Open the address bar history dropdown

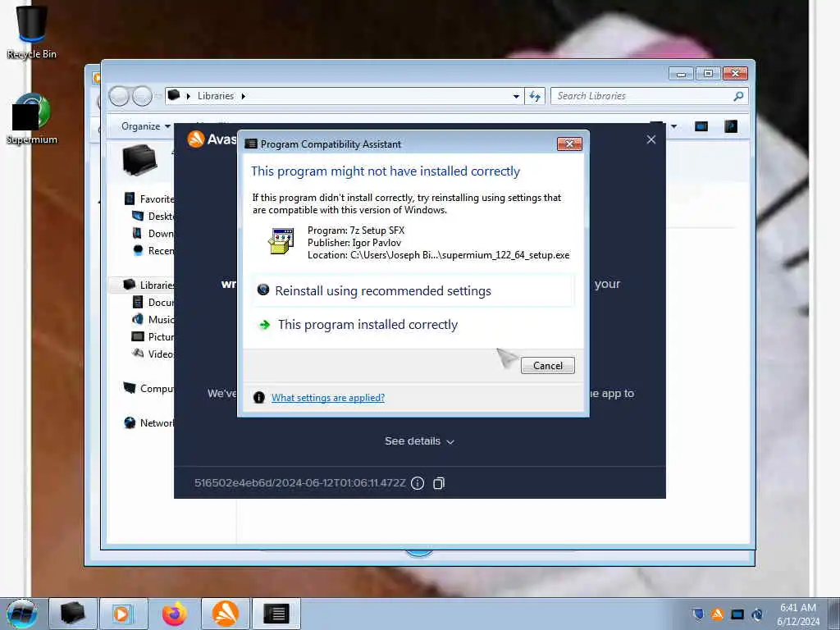tap(516, 97)
